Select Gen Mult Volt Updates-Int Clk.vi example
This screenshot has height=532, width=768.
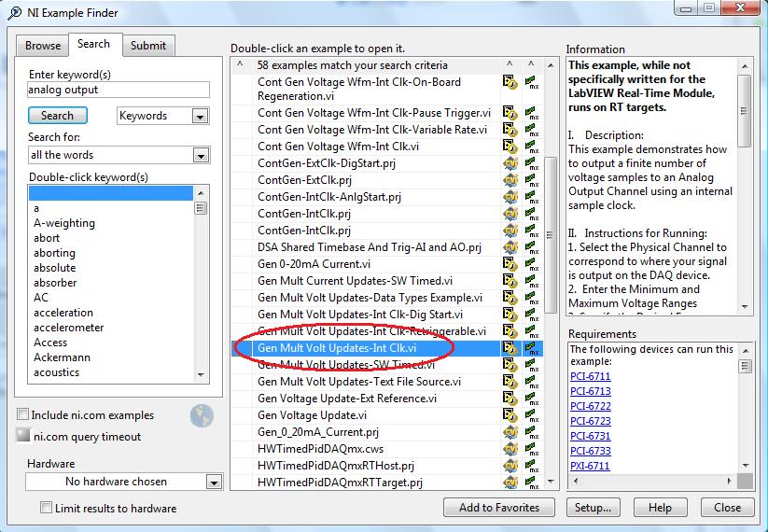(x=337, y=348)
